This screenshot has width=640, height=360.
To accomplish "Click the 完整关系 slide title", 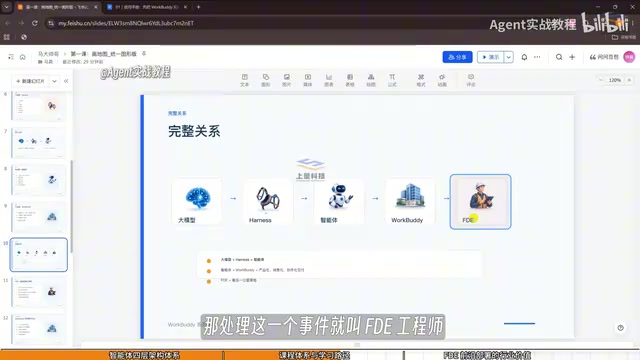I will pyautogui.click(x=194, y=131).
